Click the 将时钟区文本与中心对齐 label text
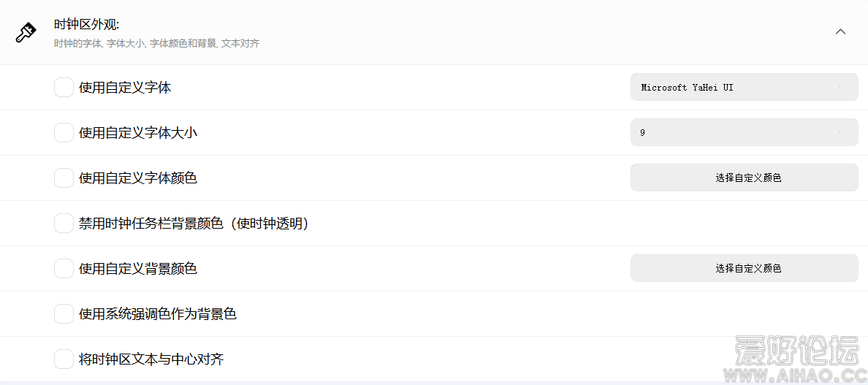 152,359
